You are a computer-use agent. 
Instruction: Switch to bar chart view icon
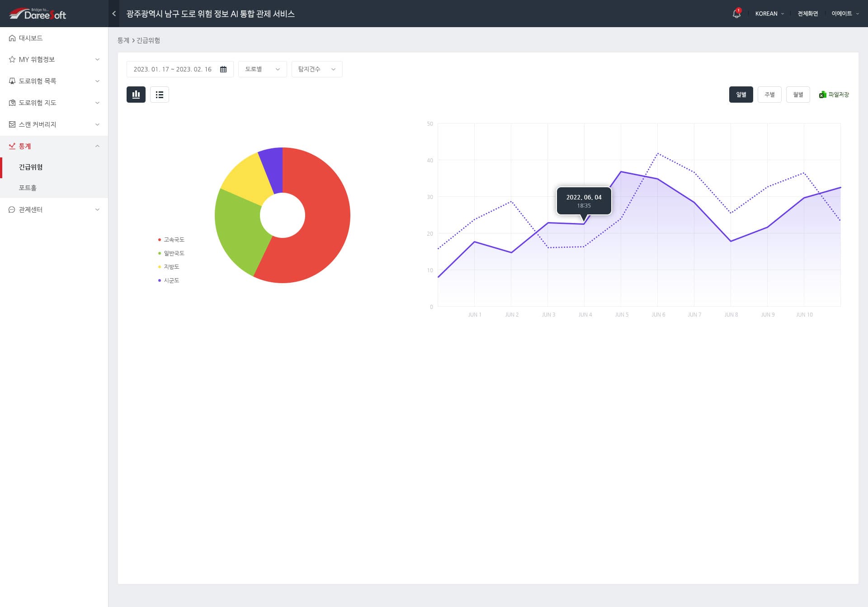(136, 95)
